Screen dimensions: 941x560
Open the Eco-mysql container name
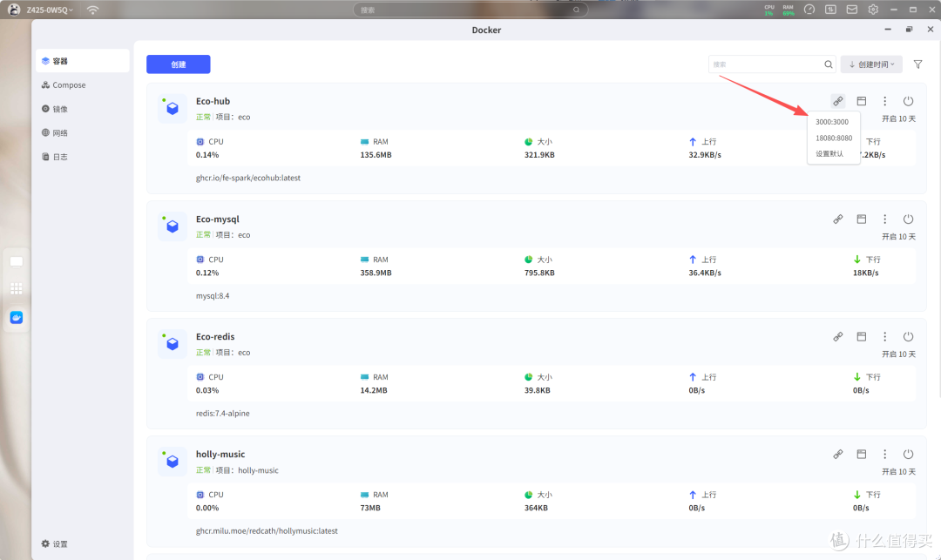coord(217,219)
